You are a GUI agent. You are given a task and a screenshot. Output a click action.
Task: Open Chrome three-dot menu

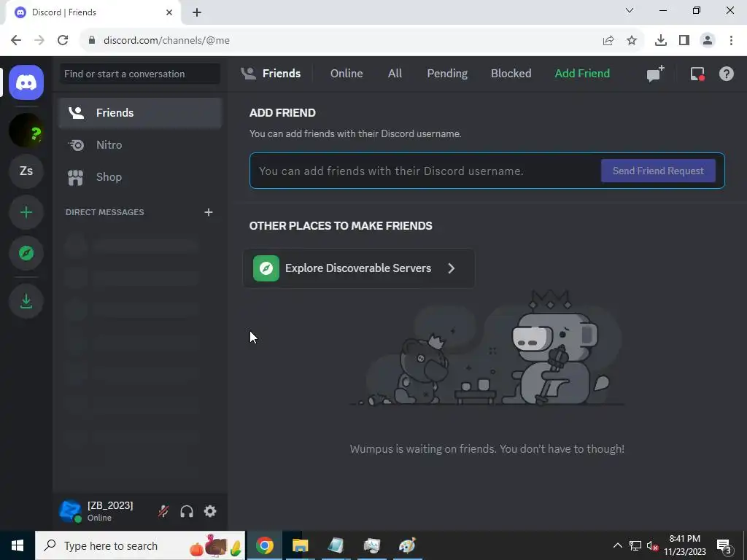[731, 41]
